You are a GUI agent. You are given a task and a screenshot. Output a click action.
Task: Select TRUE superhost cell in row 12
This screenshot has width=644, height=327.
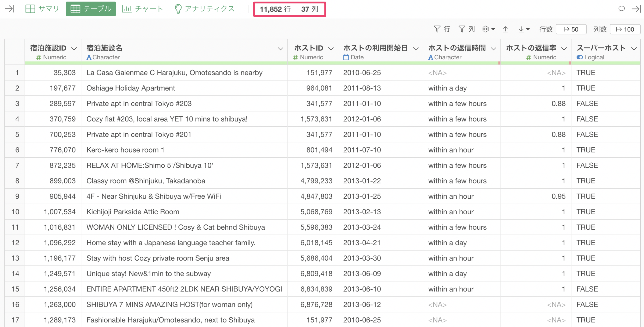pos(606,243)
